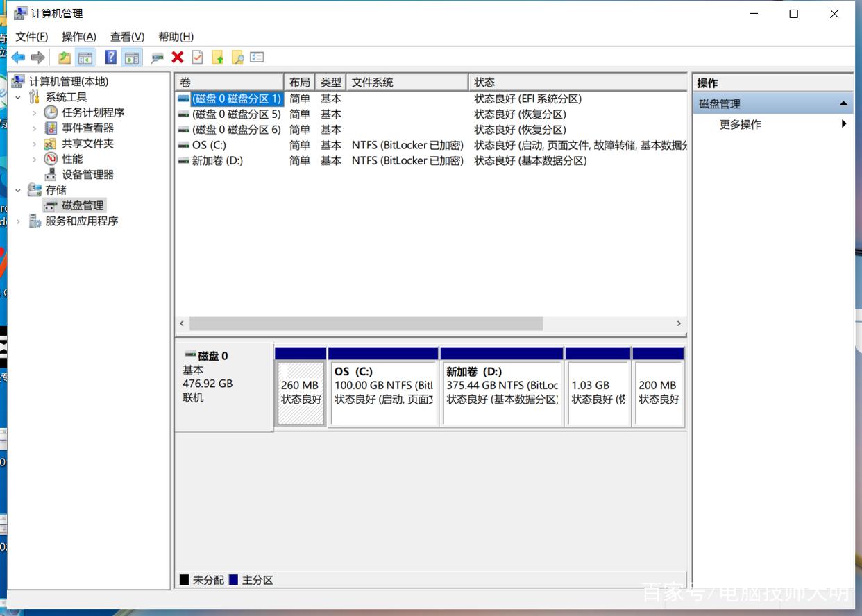Click the magnifier search toolbar icon
Screen dimensions: 862x616
click(237, 58)
